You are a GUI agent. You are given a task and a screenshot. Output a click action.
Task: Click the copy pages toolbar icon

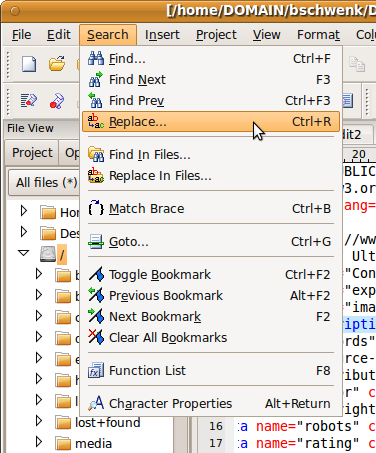click(357, 64)
